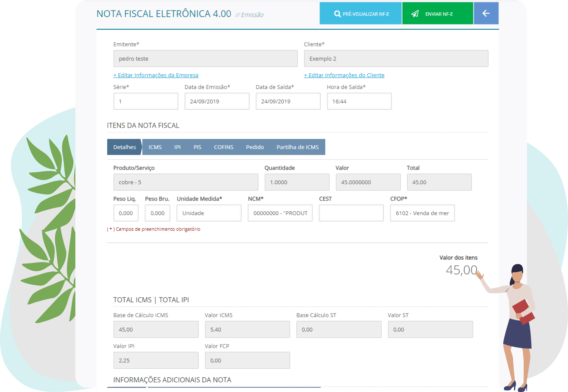
Task: Select the Detalhes tab
Action: [x=124, y=147]
